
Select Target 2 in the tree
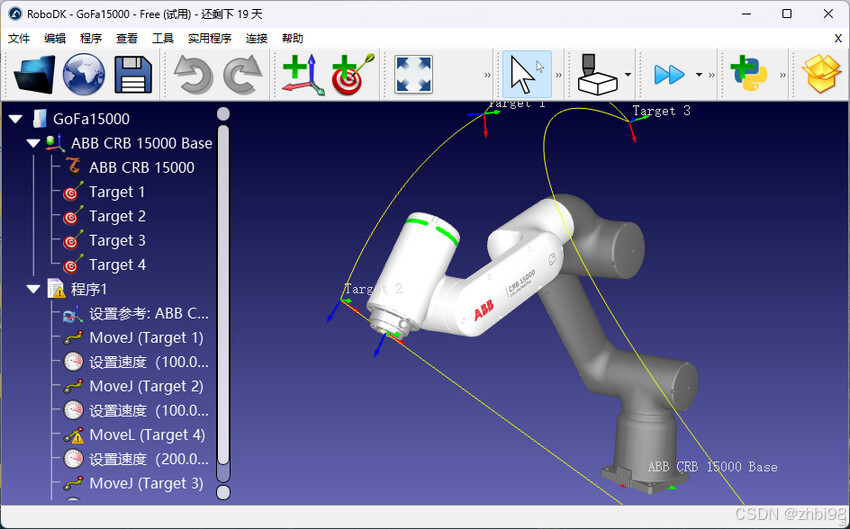[x=117, y=216]
